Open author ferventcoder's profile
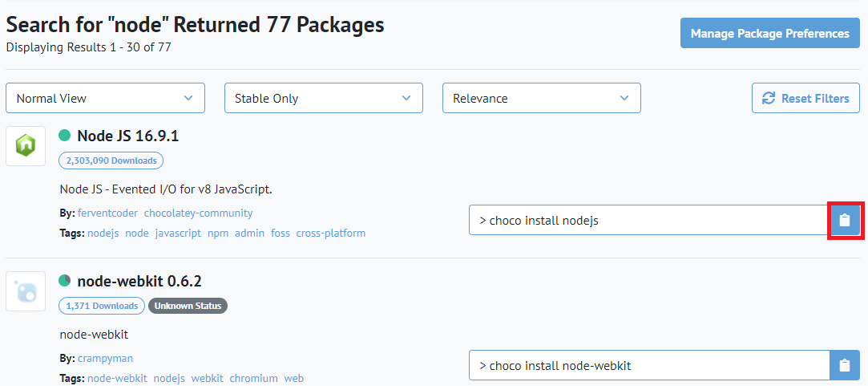Image resolution: width=868 pixels, height=386 pixels. pyautogui.click(x=108, y=213)
